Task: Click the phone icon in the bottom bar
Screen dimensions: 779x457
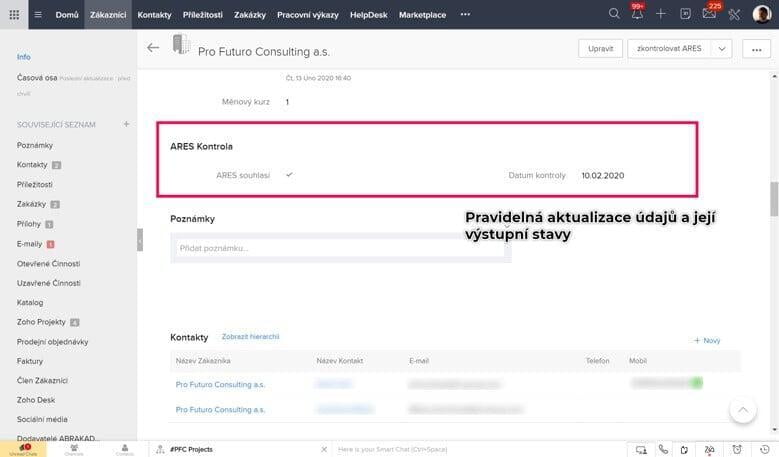Action: point(663,449)
